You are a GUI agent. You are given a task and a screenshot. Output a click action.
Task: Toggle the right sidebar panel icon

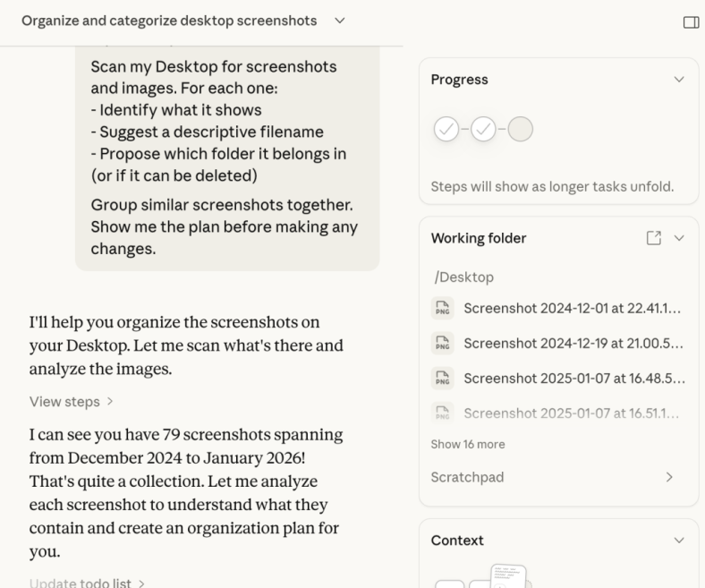pos(691,21)
